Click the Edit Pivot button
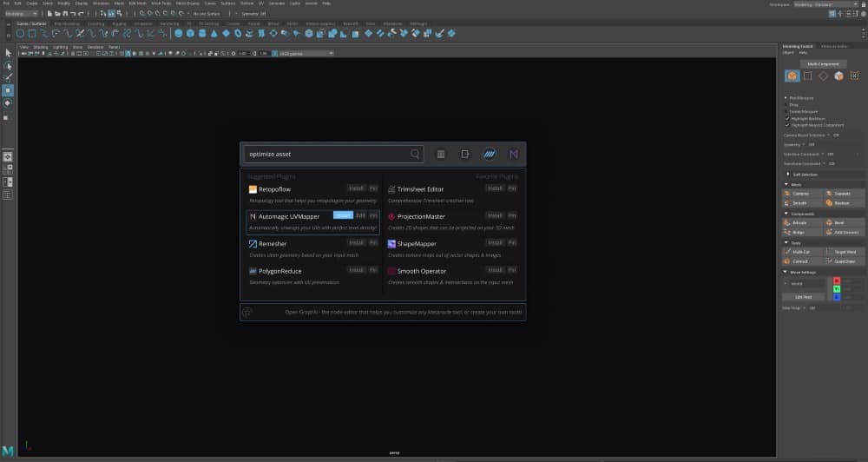The image size is (868, 462). [x=803, y=297]
